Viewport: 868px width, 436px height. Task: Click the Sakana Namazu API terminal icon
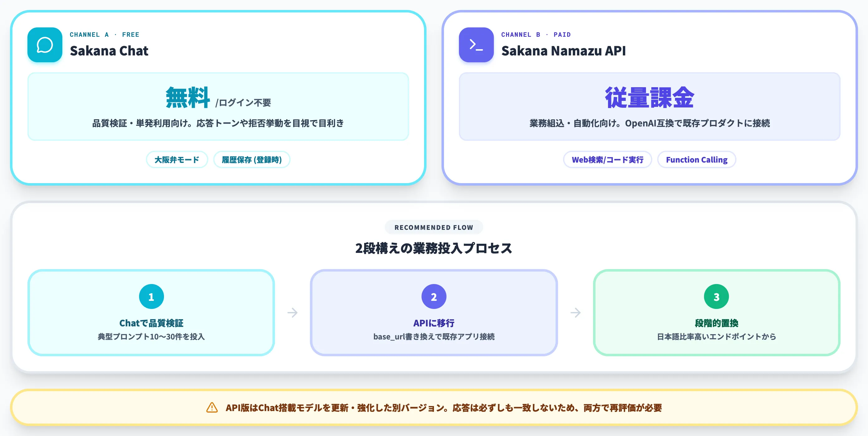point(476,45)
